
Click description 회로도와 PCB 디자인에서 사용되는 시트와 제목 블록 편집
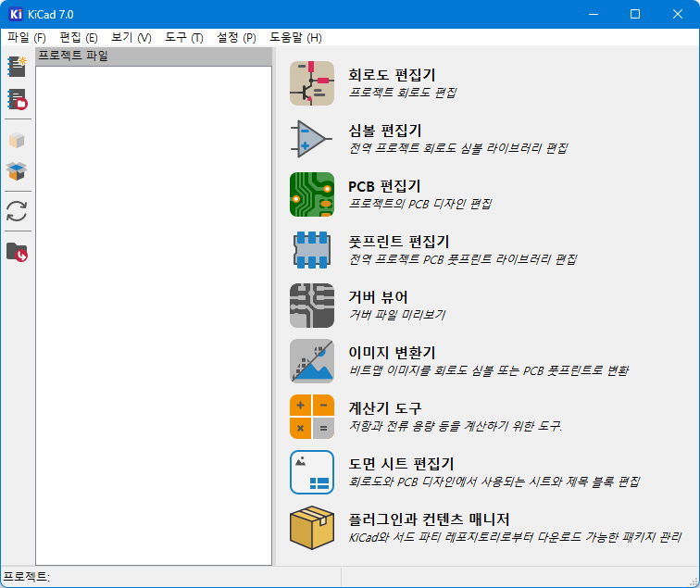494,482
